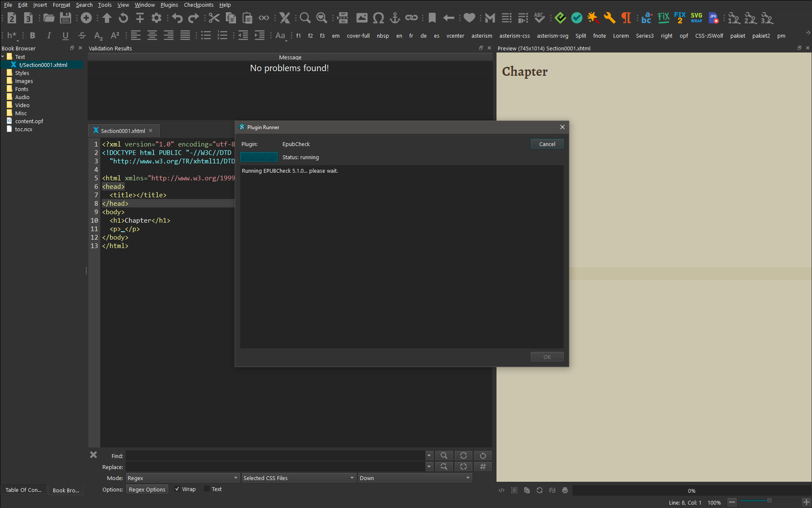Image resolution: width=812 pixels, height=508 pixels.
Task: Click the Save file toolbar icon
Action: 65,18
